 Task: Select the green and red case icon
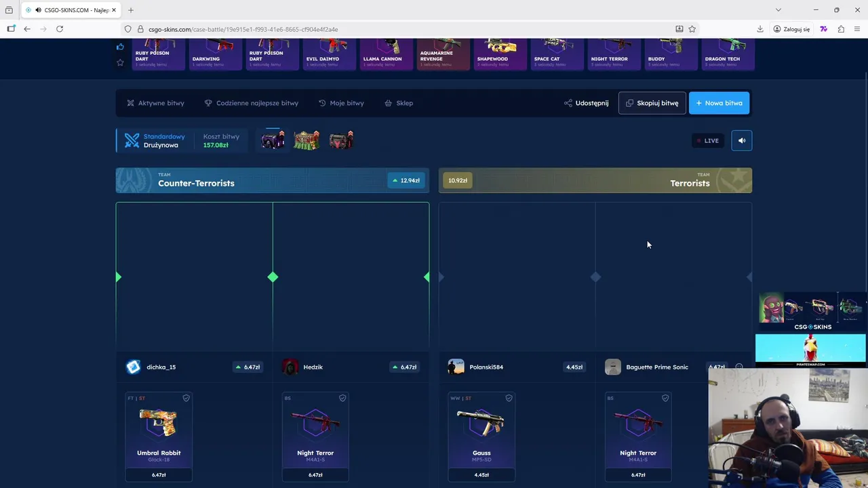pyautogui.click(x=307, y=140)
